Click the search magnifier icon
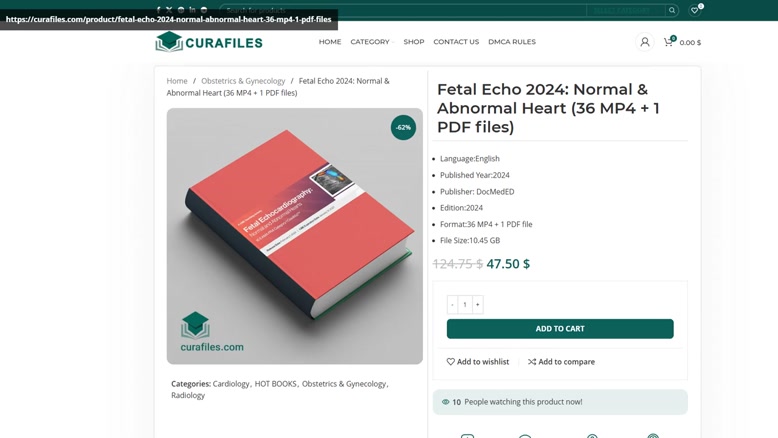The width and height of the screenshot is (778, 438). [x=672, y=10]
